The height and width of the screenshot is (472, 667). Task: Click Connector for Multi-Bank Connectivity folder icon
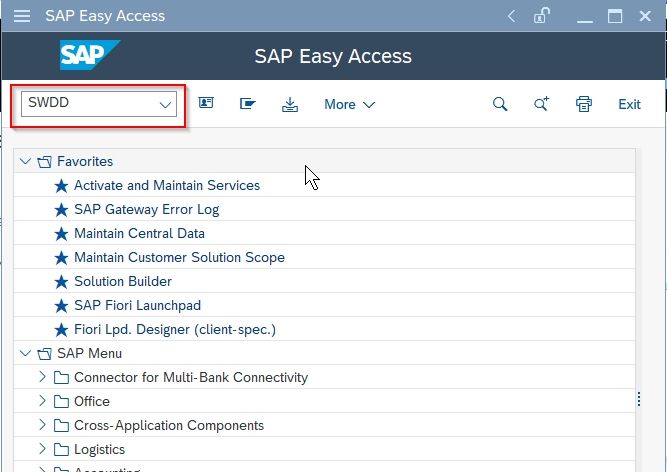(x=61, y=378)
